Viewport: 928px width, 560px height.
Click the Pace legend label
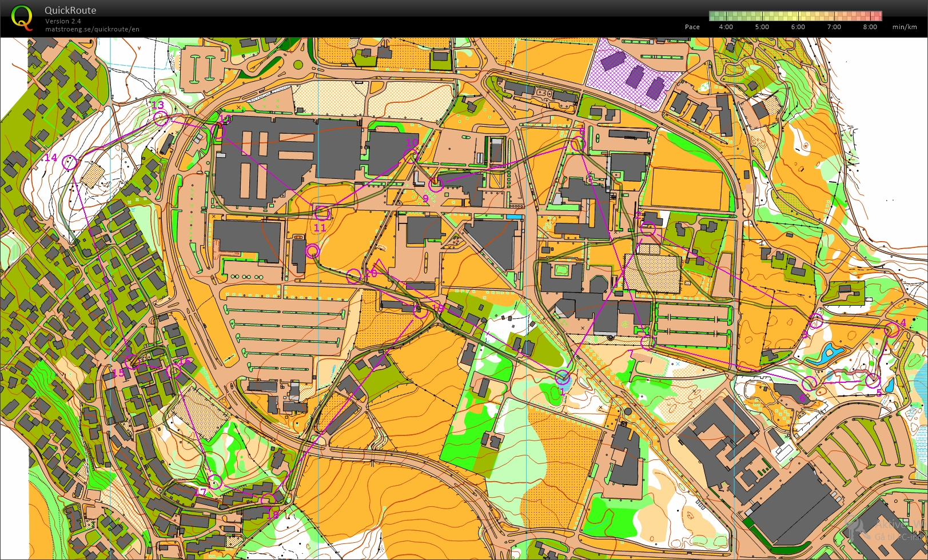[692, 27]
